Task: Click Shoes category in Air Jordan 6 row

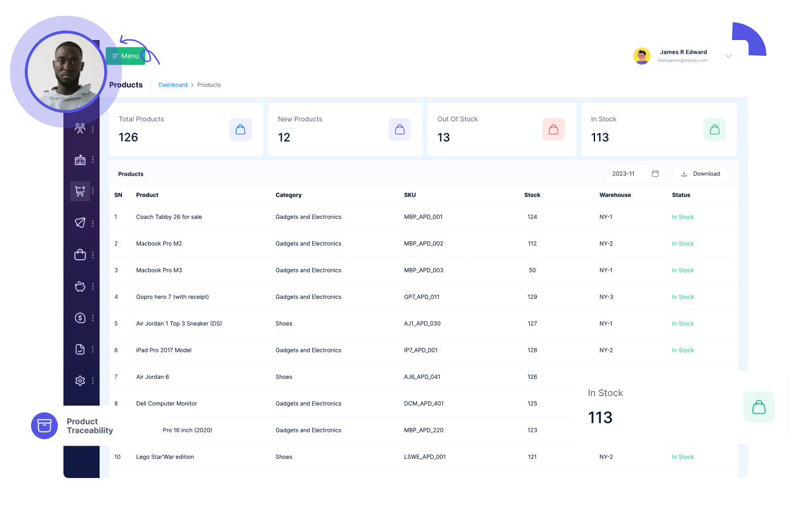Action: (x=284, y=377)
